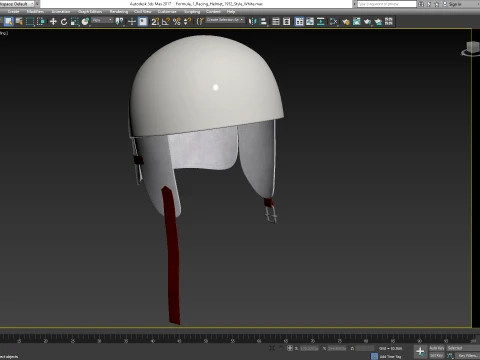Open the Schematic View icon
The image size is (480, 360).
tap(321, 22)
